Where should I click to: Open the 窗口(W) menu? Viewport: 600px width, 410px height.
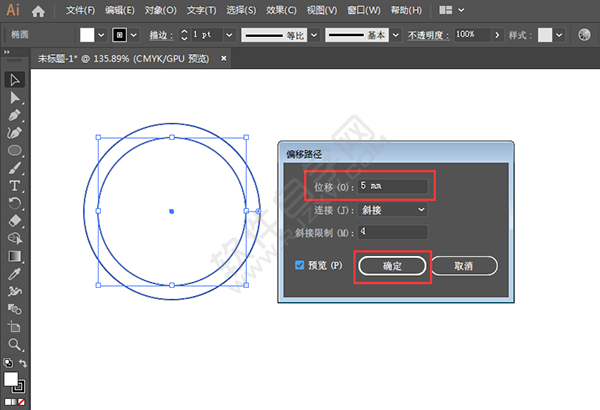coord(364,10)
